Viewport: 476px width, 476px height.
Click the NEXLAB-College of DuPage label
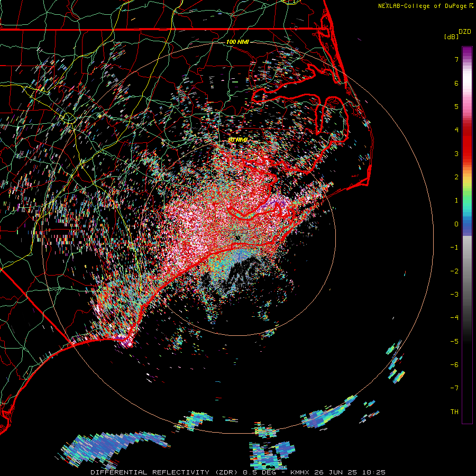click(422, 6)
